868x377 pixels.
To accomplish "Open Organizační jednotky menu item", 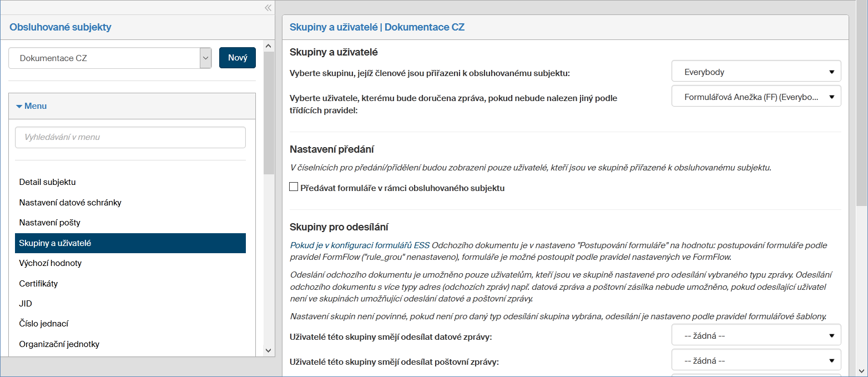I will tap(59, 344).
